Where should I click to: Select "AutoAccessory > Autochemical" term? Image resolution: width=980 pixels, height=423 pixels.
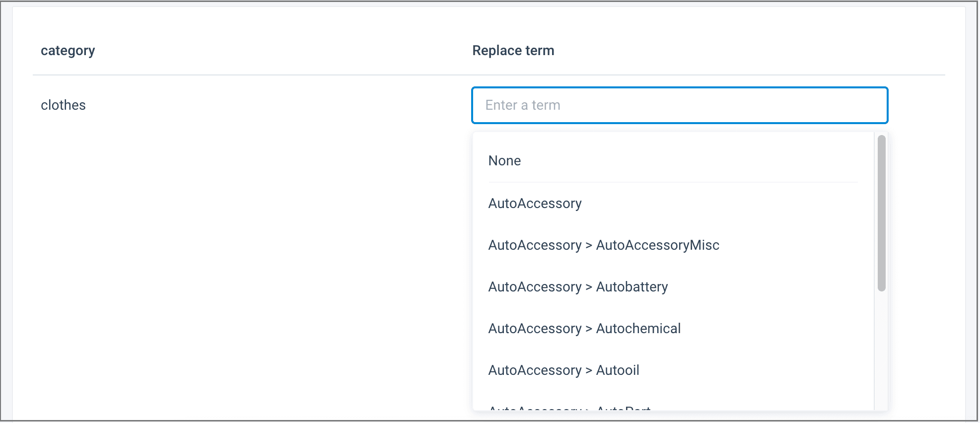584,329
